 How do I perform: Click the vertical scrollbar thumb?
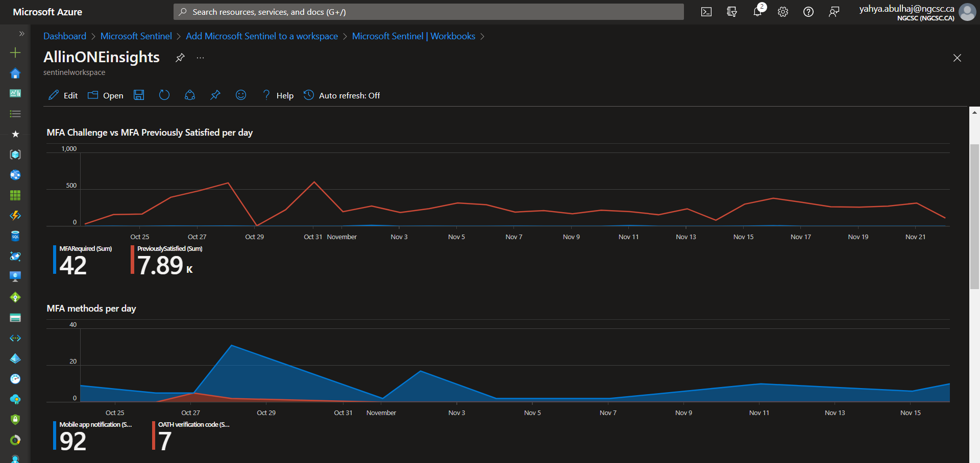[x=974, y=217]
